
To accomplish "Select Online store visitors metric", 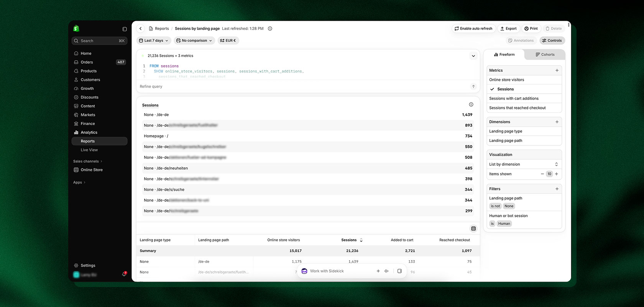I will pos(524,80).
